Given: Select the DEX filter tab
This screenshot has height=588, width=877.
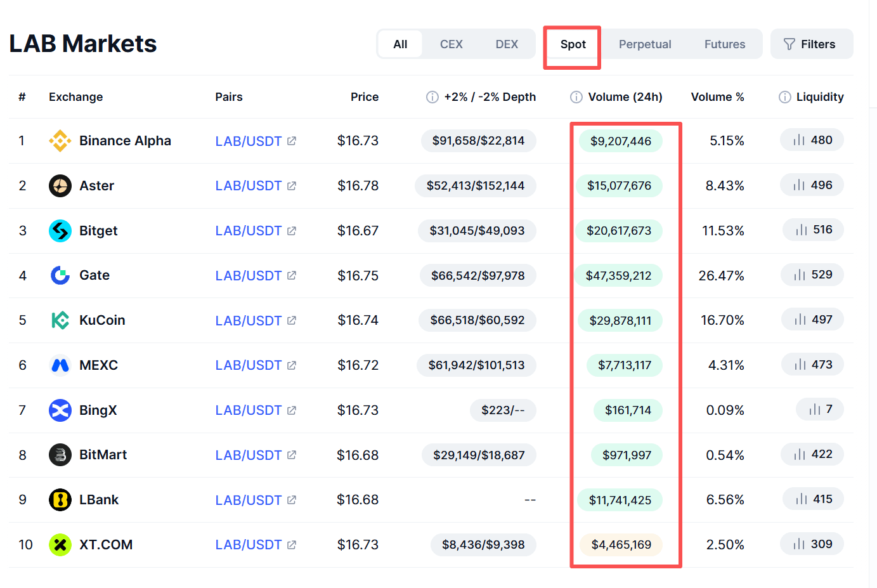Looking at the screenshot, I should click(x=507, y=44).
